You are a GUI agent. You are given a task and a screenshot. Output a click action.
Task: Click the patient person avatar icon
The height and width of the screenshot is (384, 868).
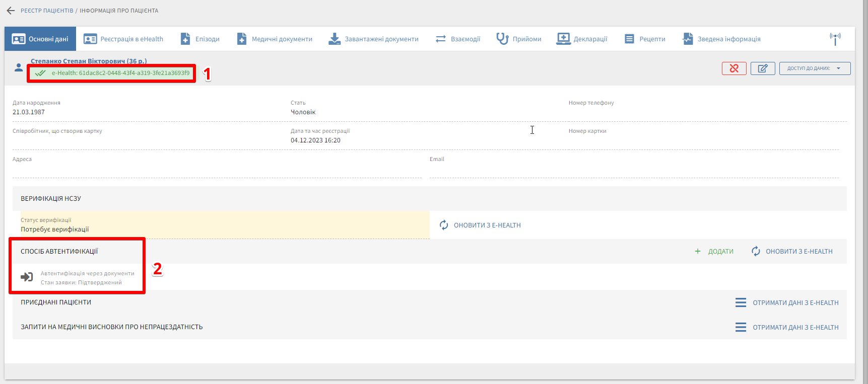point(19,67)
